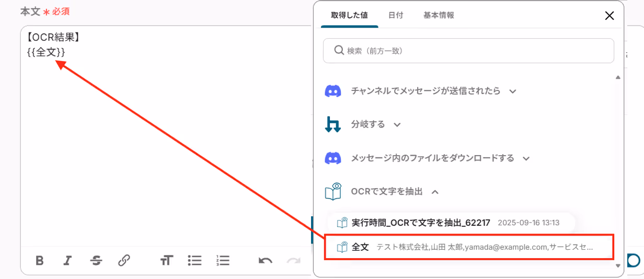This screenshot has height=279, width=644.
Task: Select 実行時間_OCRで文字を抽出_62217 value
Action: (x=451, y=223)
